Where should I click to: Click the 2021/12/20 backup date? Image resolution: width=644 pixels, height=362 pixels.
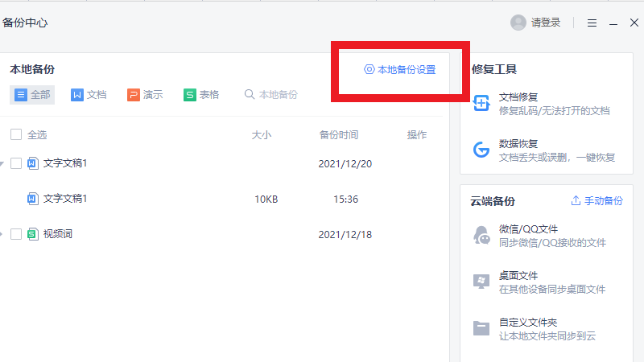(x=345, y=164)
